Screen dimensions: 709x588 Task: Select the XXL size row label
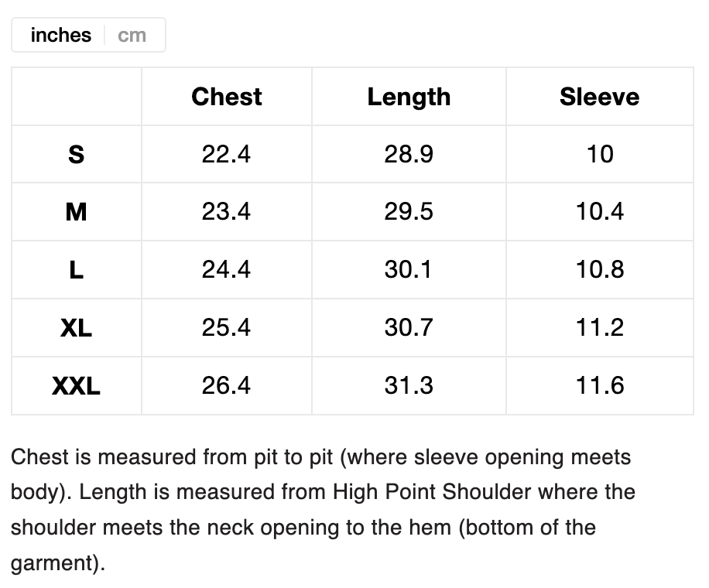pyautogui.click(x=76, y=386)
